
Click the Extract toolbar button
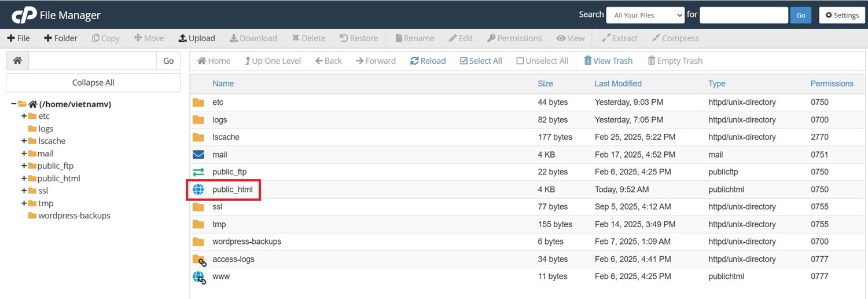620,38
